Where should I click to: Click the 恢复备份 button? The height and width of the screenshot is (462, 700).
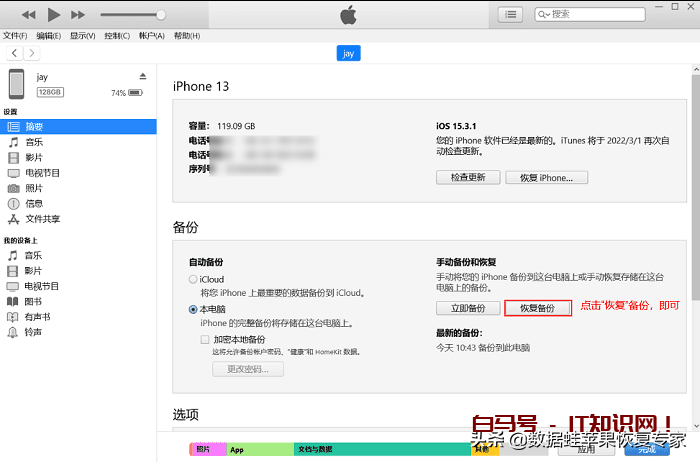click(537, 308)
